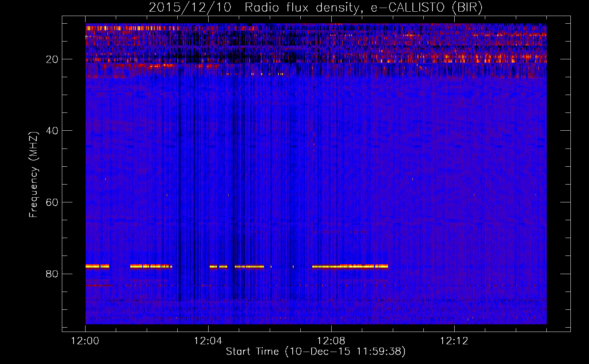Click the '20' frequency axis label
589x364 pixels.
(x=52, y=59)
